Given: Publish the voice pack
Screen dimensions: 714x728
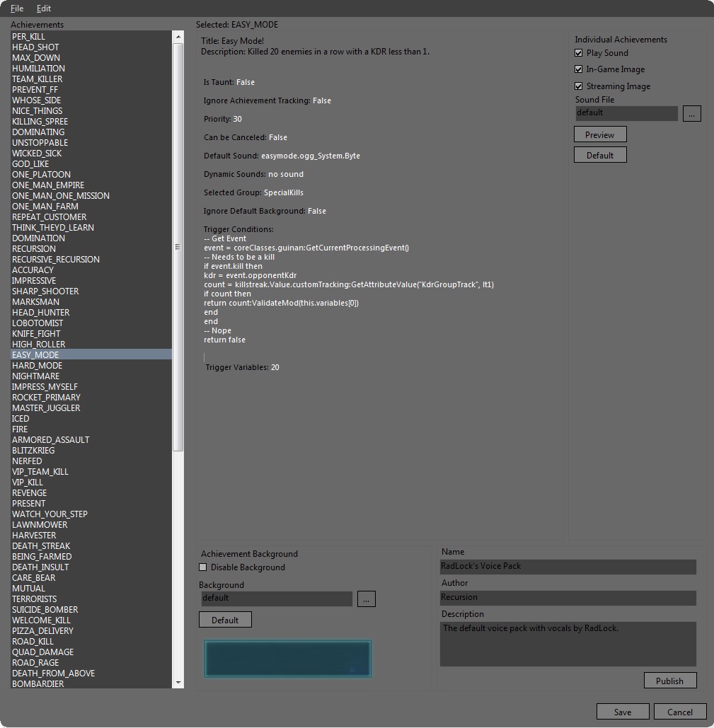Looking at the screenshot, I should click(669, 680).
